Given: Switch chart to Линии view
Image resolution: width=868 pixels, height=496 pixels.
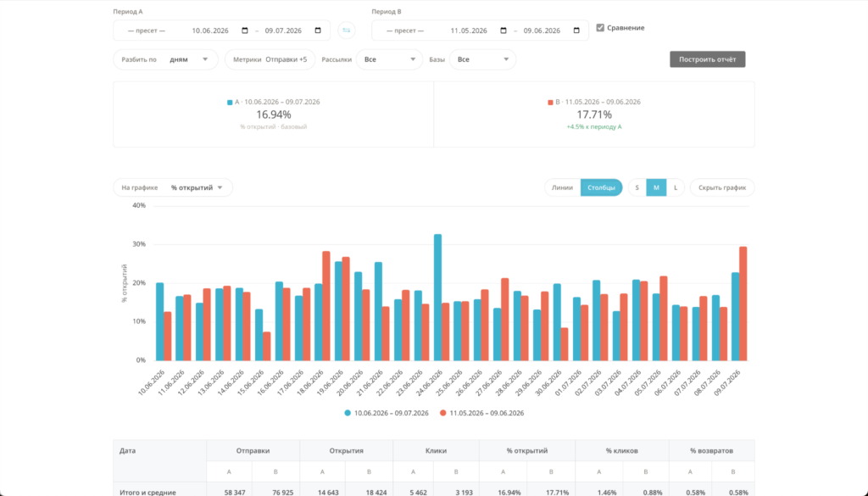Looking at the screenshot, I should pos(562,187).
